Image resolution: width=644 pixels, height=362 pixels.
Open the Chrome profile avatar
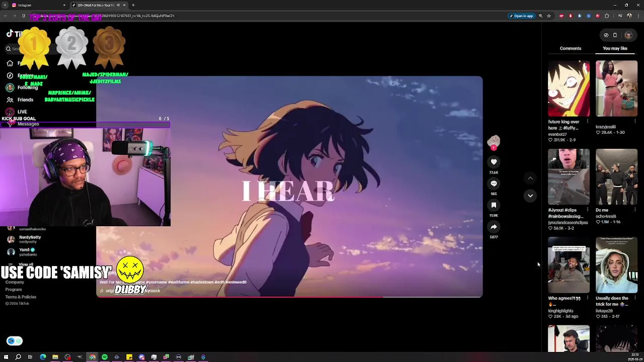tap(629, 16)
